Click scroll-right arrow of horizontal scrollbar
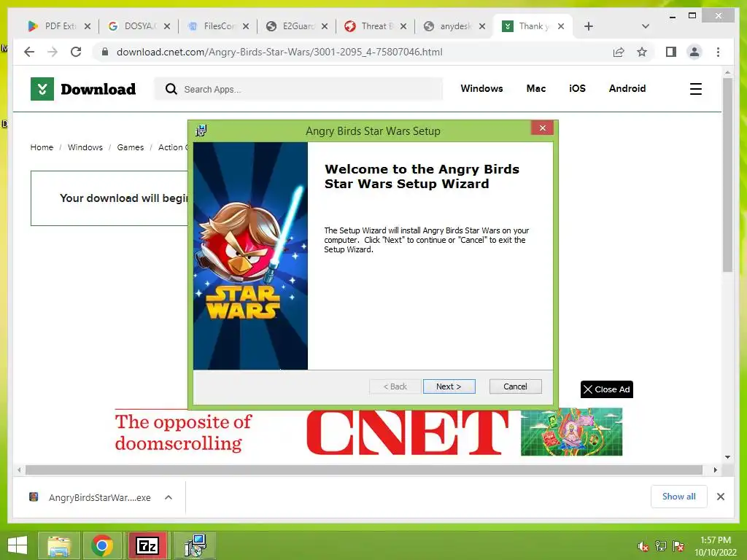747x560 pixels. coord(715,470)
